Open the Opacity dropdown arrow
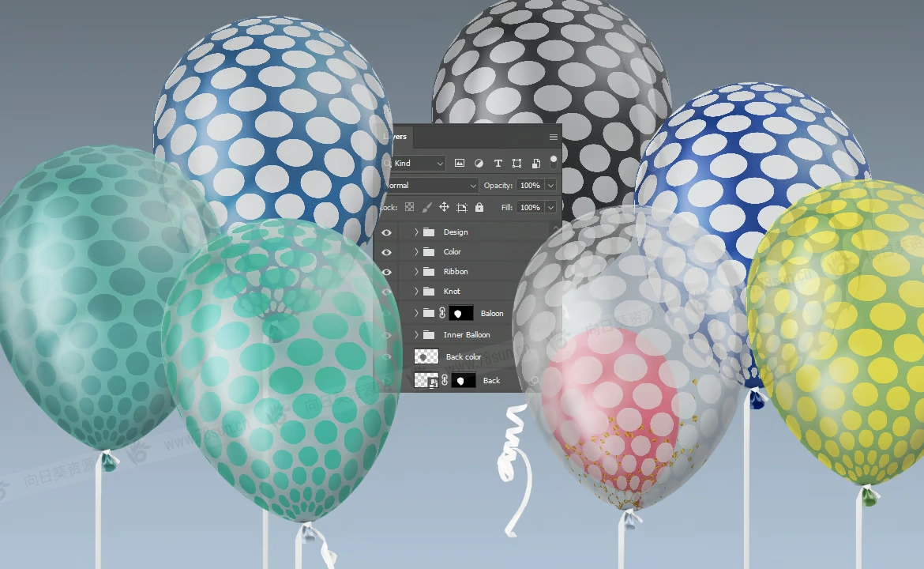This screenshot has width=924, height=569. pos(550,186)
